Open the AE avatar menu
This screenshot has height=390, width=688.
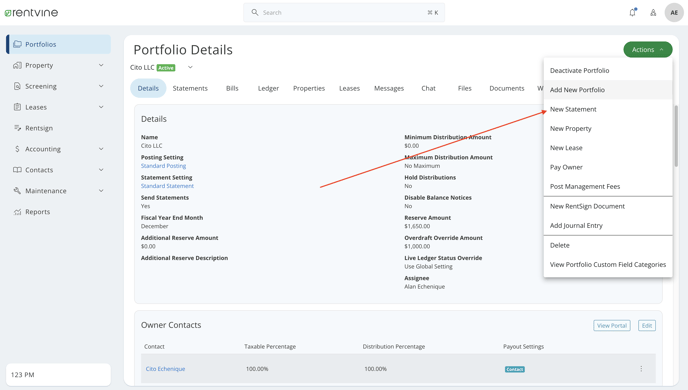pos(674,12)
